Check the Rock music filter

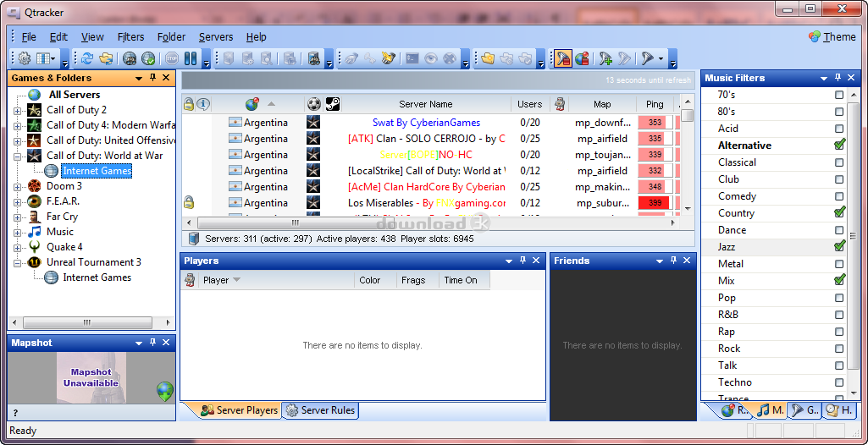click(x=839, y=349)
